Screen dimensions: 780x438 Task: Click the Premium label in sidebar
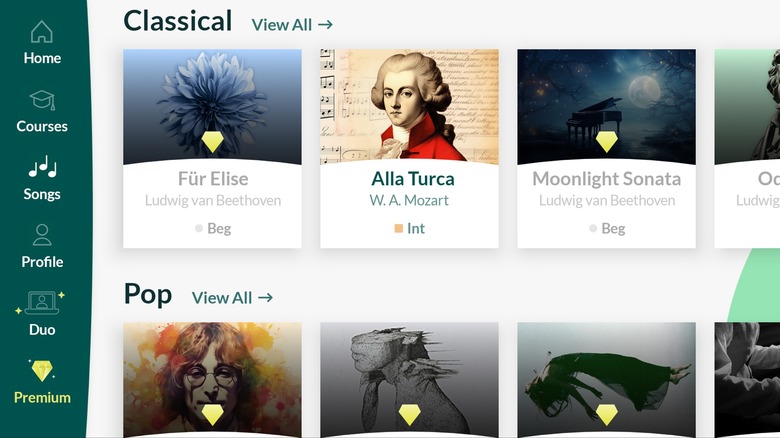42,397
